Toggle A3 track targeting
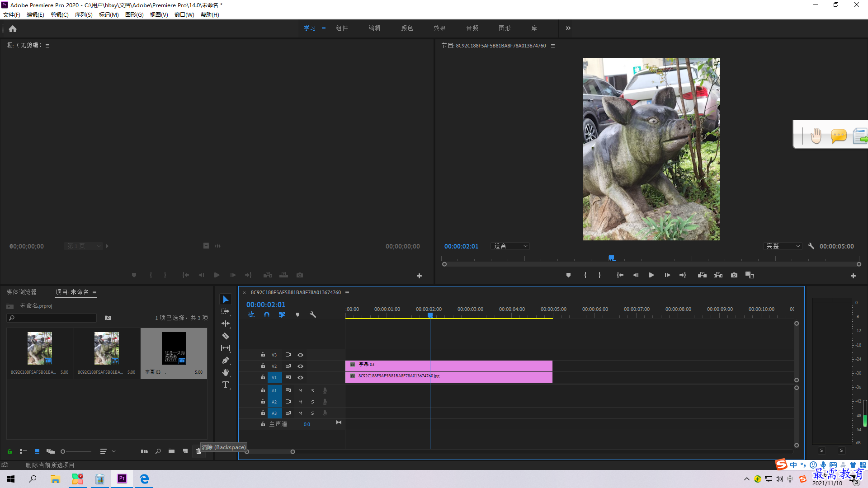This screenshot has width=868, height=488. [x=274, y=413]
